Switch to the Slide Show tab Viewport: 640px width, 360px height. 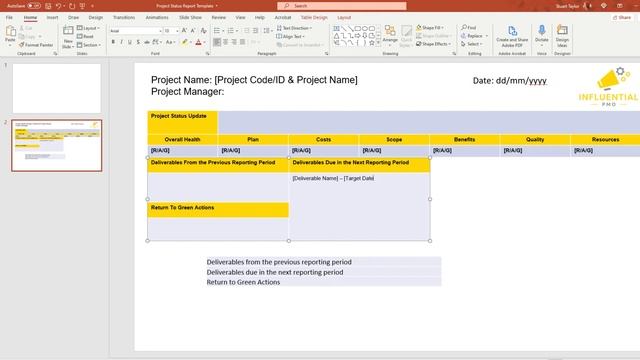190,18
